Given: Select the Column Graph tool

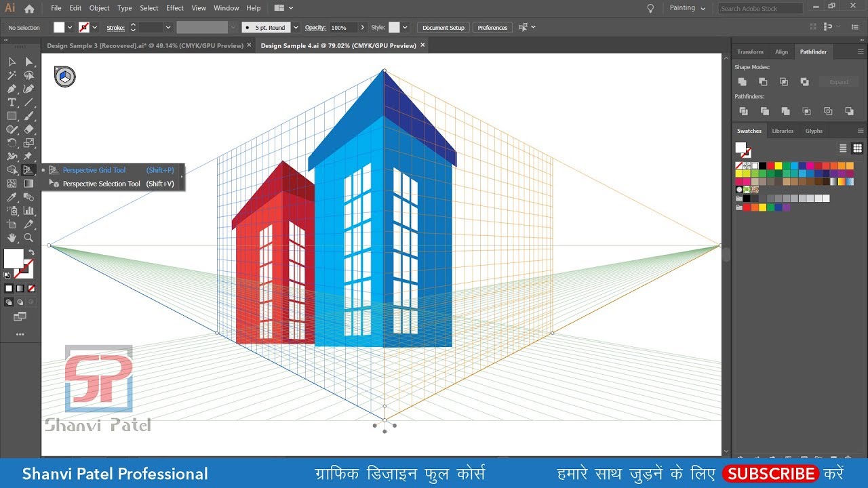Looking at the screenshot, I should point(28,211).
